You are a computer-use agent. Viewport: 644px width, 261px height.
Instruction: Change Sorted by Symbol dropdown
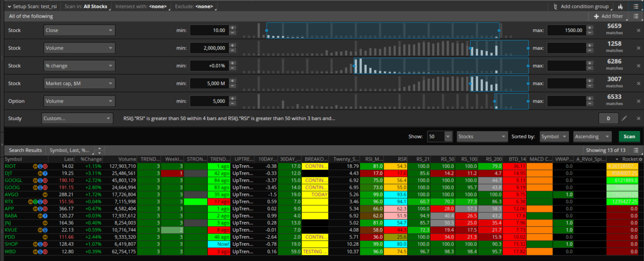click(x=554, y=136)
